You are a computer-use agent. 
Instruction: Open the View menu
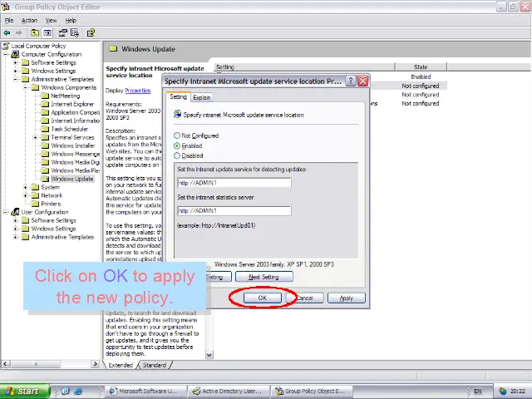pos(52,20)
